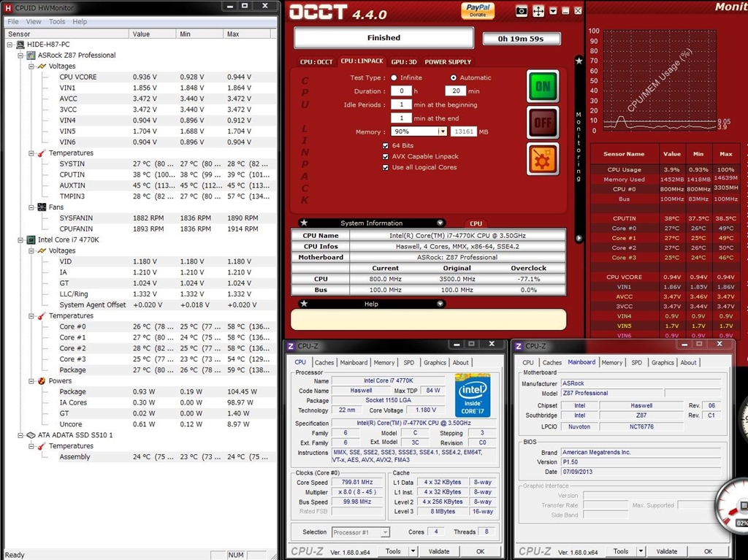Image resolution: width=748 pixels, height=560 pixels.
Task: Click OK in the right CPU-Z window
Action: [709, 551]
